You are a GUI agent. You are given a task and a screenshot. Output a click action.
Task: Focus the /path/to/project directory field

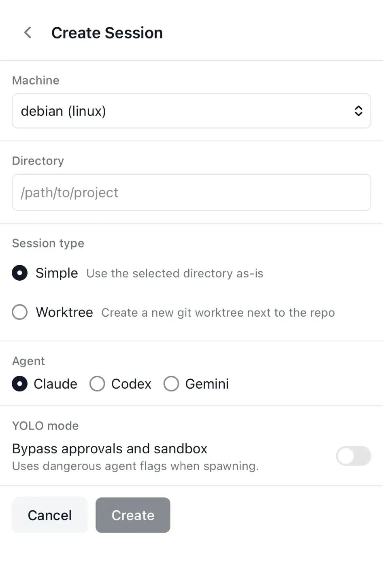click(191, 192)
